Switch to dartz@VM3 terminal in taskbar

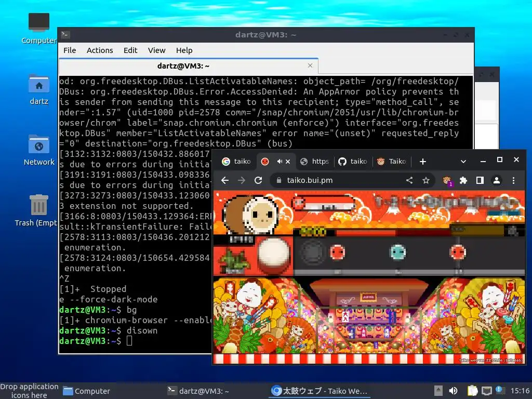(x=198, y=391)
